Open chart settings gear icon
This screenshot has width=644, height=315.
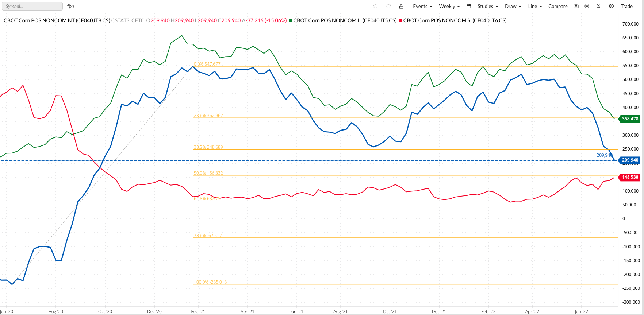pyautogui.click(x=611, y=6)
